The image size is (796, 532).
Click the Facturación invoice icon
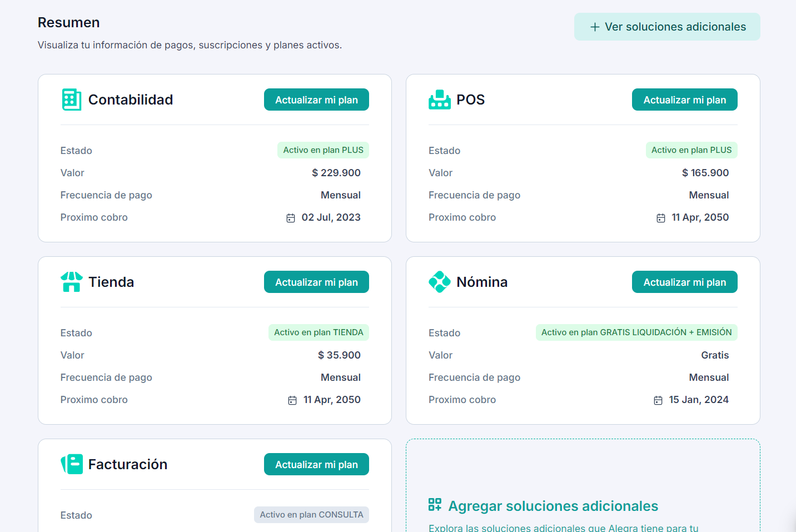(71, 464)
